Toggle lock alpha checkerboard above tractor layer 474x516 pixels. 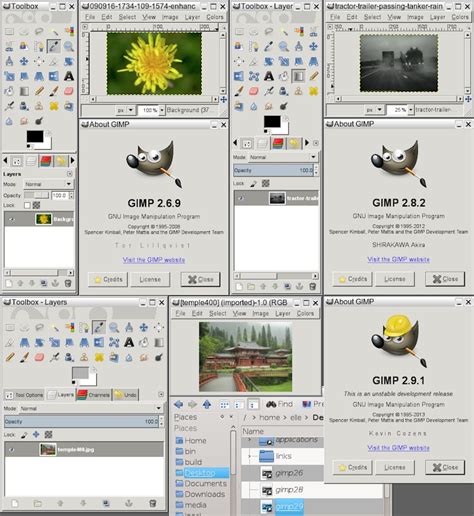pyautogui.click(x=266, y=183)
